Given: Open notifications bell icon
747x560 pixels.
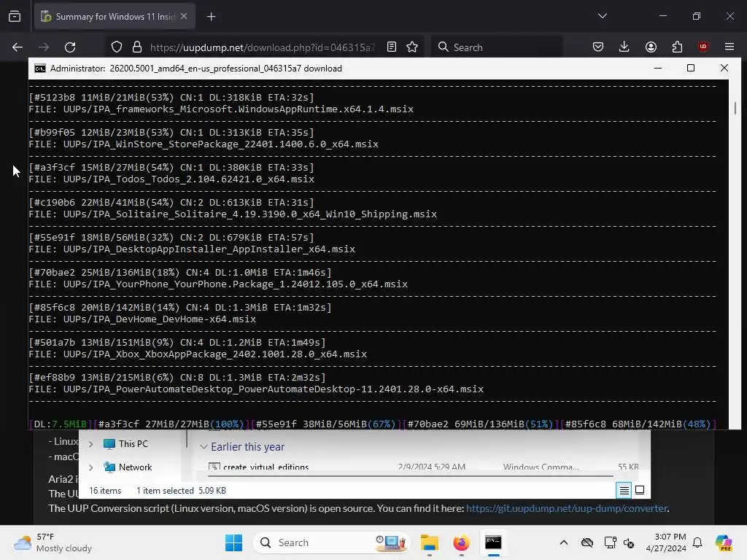Looking at the screenshot, I should point(697,542).
